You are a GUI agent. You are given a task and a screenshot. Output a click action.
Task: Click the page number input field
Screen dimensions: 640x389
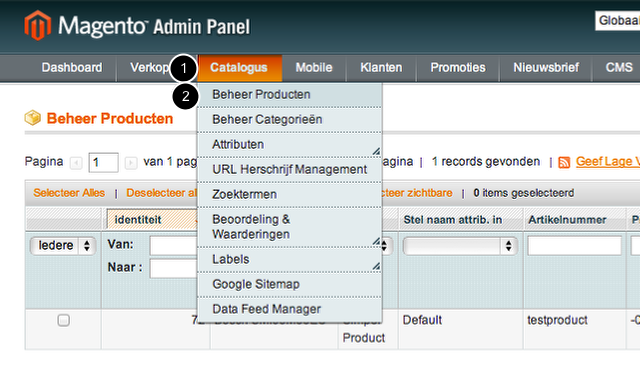click(103, 162)
